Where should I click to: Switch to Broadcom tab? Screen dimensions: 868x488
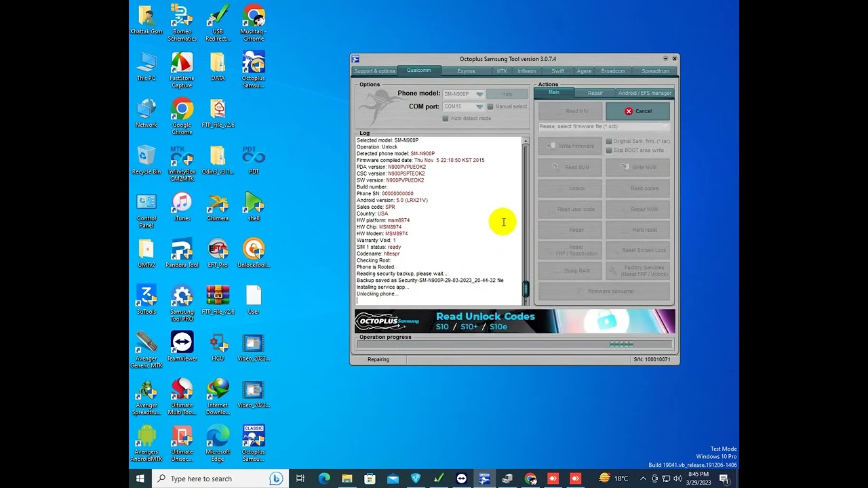(613, 71)
